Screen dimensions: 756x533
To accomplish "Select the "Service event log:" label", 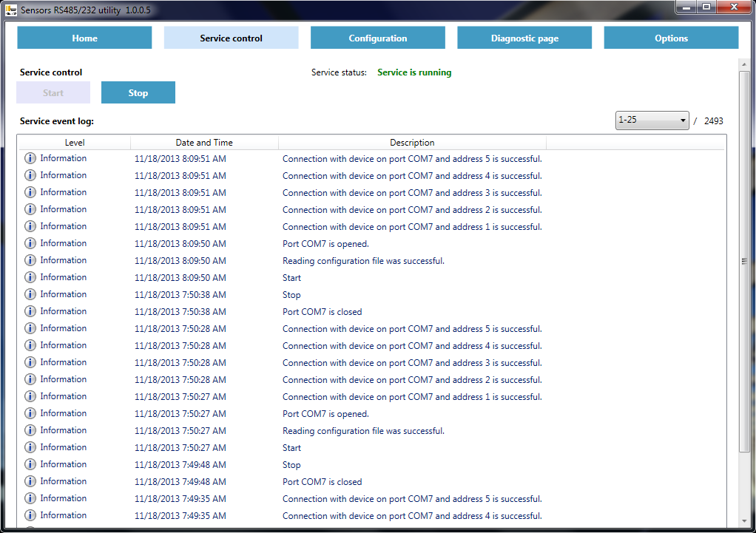I will [57, 121].
